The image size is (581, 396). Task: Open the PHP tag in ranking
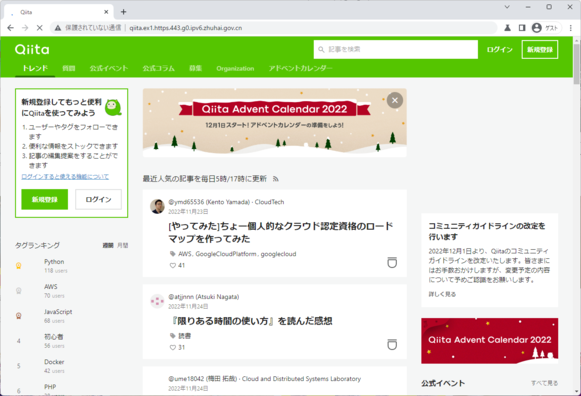tap(50, 387)
